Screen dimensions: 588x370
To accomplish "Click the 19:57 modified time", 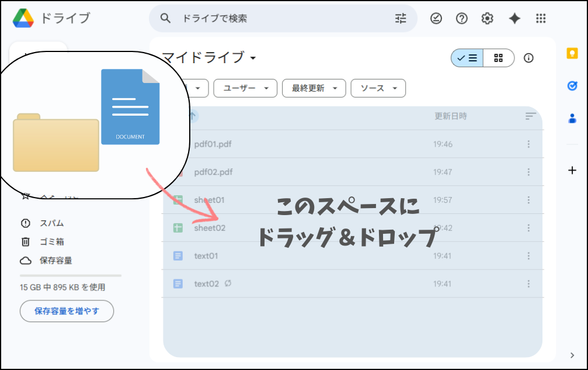I will point(443,200).
